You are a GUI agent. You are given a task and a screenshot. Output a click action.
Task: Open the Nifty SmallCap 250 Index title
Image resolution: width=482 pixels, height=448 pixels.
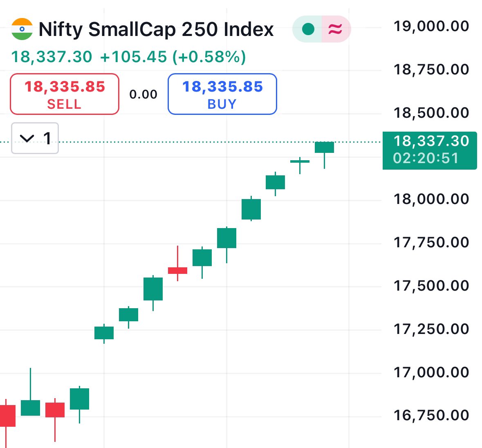point(156,29)
